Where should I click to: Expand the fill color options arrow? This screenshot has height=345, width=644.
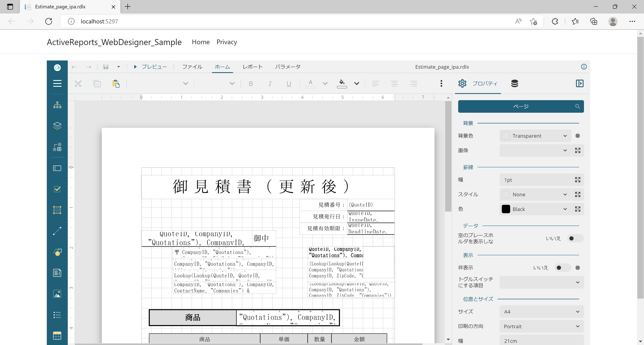click(357, 84)
